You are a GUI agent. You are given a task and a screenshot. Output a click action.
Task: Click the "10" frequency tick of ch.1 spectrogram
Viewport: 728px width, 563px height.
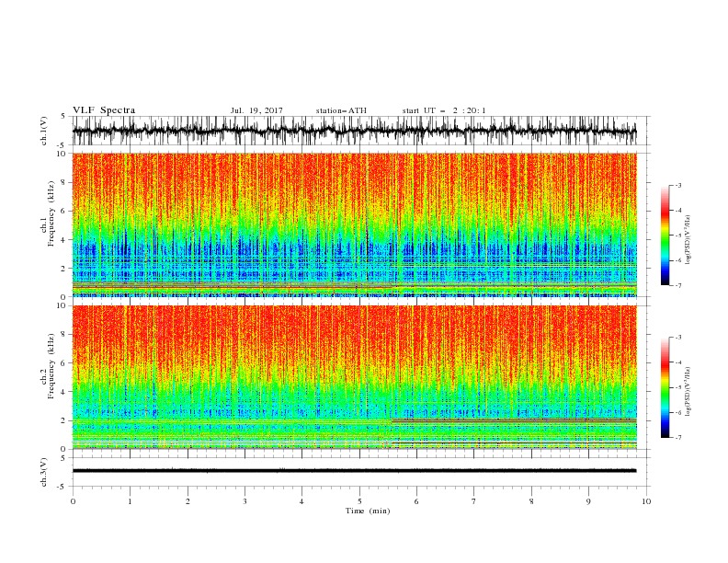[62, 154]
